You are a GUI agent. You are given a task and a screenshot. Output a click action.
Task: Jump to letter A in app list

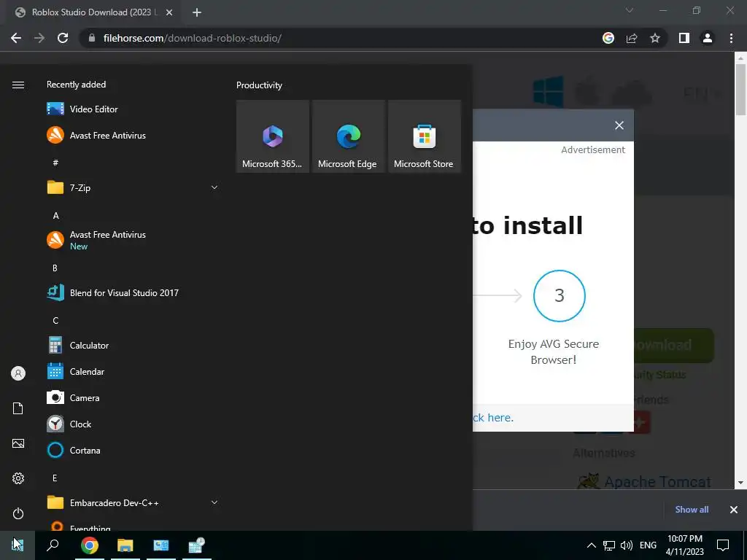coord(55,216)
